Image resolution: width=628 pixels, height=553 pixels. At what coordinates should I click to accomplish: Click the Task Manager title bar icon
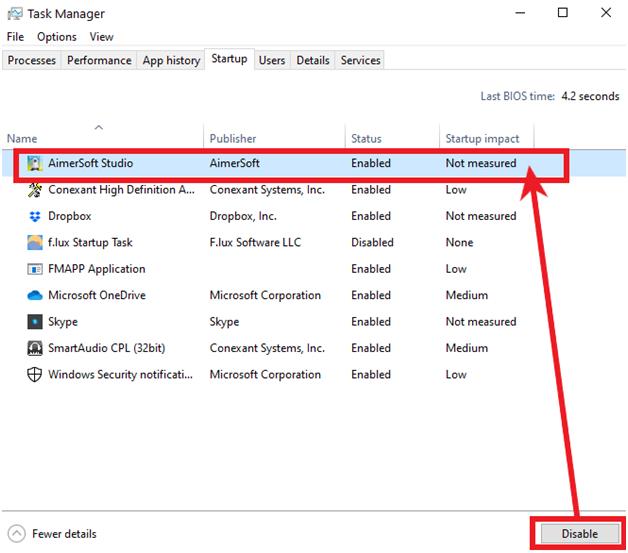coord(15,14)
